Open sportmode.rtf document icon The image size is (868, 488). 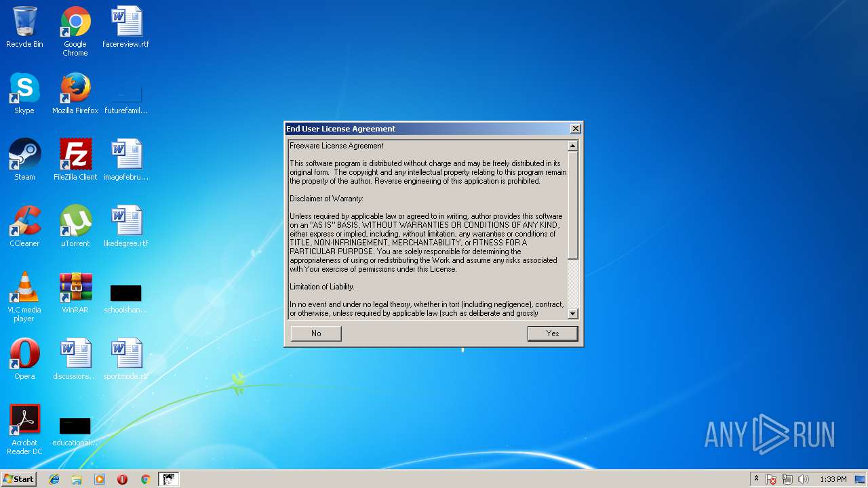pos(126,359)
